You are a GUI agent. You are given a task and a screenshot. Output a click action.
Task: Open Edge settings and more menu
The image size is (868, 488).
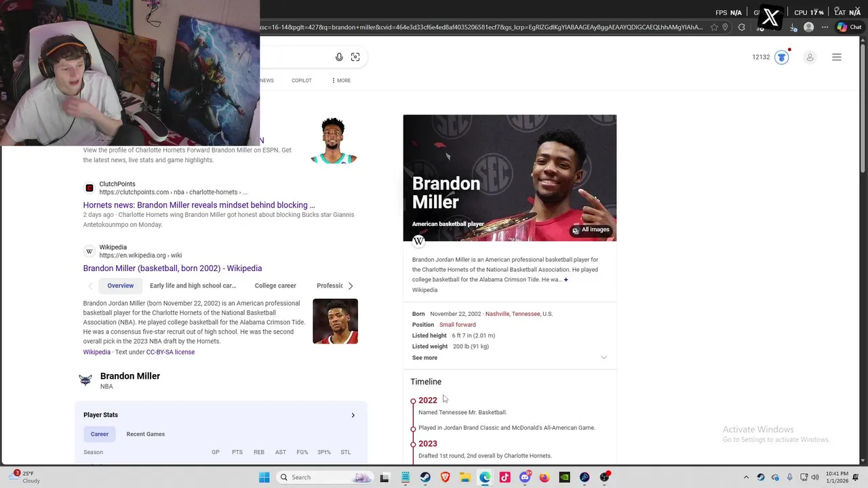[825, 27]
